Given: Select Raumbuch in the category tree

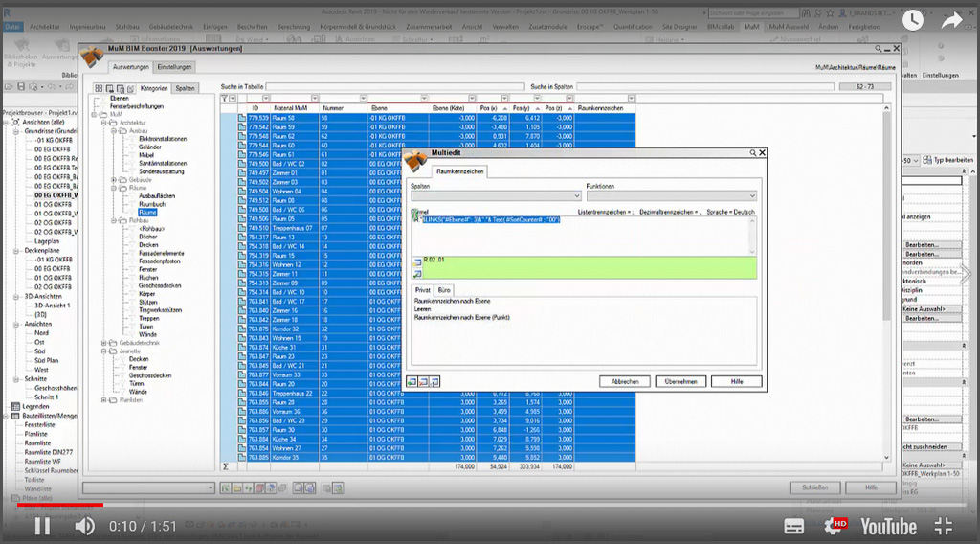Looking at the screenshot, I should [x=151, y=205].
